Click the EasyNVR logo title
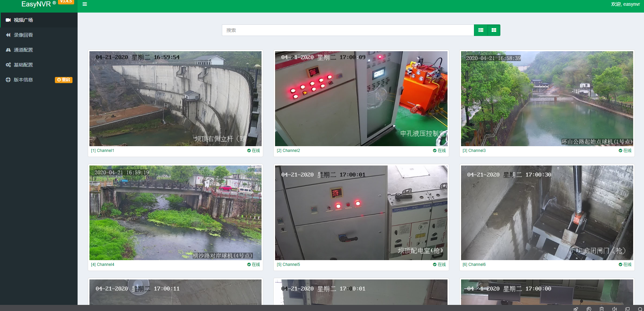Viewport: 644px width, 311px height. [39, 4]
